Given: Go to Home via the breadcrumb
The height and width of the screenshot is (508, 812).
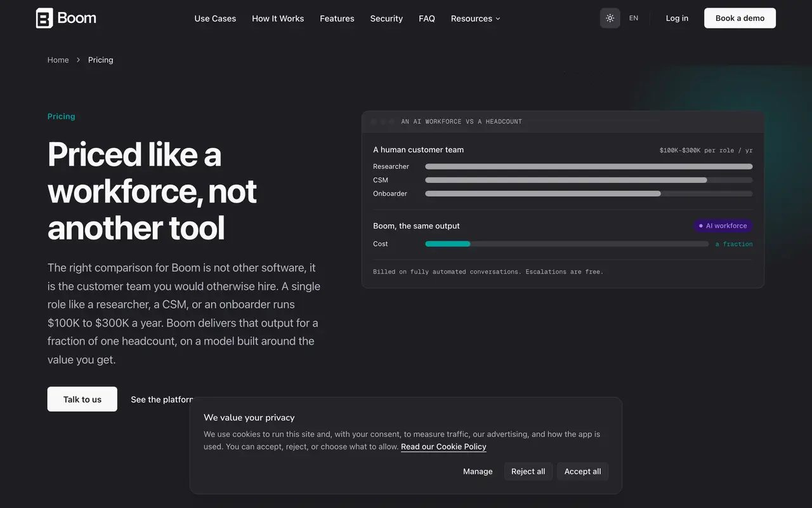Looking at the screenshot, I should [x=58, y=60].
